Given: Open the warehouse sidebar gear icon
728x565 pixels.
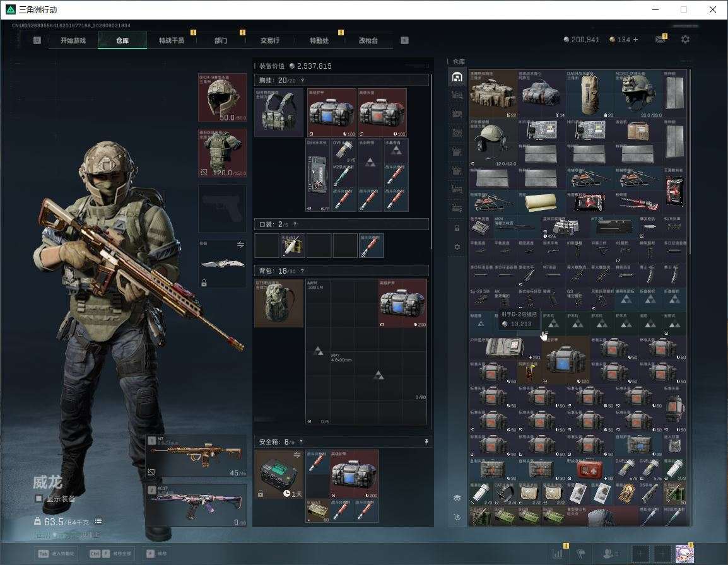Looking at the screenshot, I should tap(457, 247).
